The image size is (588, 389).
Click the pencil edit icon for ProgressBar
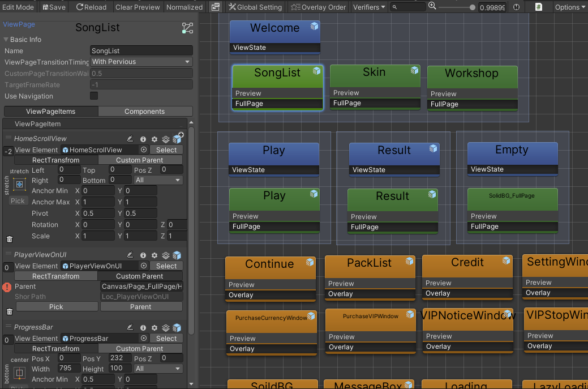point(130,328)
